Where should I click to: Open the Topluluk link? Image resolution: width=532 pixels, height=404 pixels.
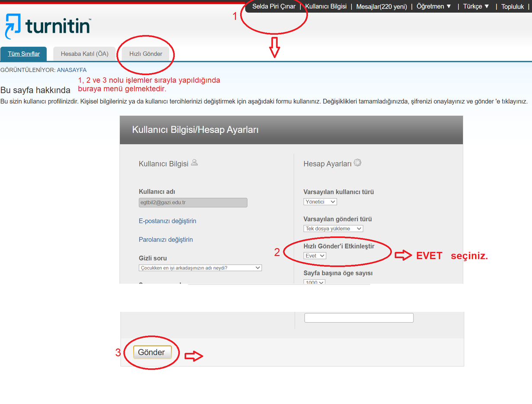[x=513, y=6]
